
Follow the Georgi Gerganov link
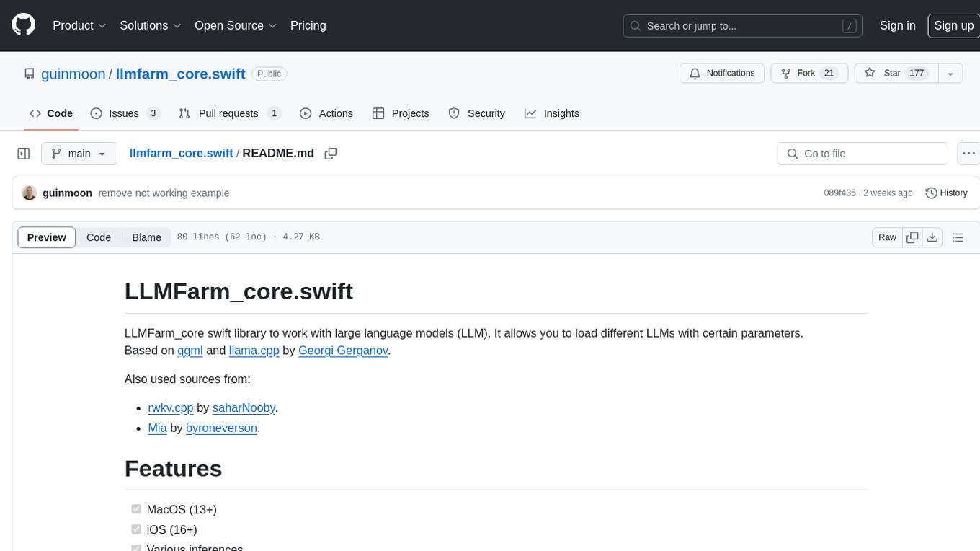pyautogui.click(x=343, y=351)
